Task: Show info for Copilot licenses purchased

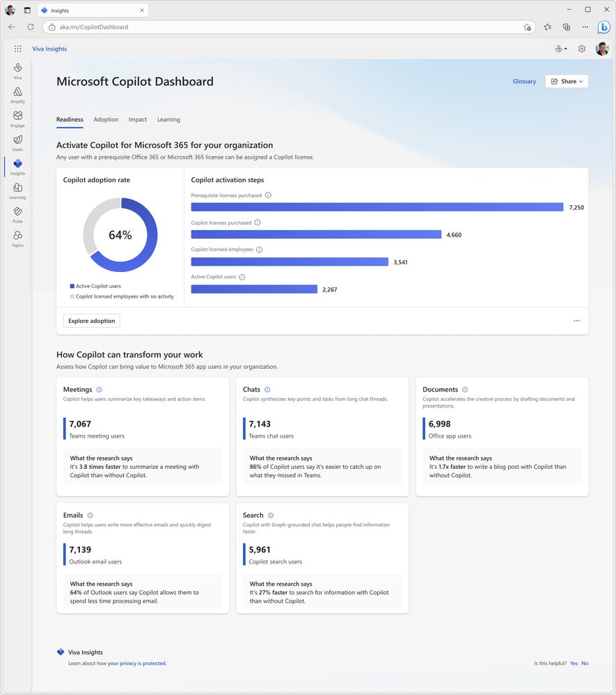Action: click(258, 223)
